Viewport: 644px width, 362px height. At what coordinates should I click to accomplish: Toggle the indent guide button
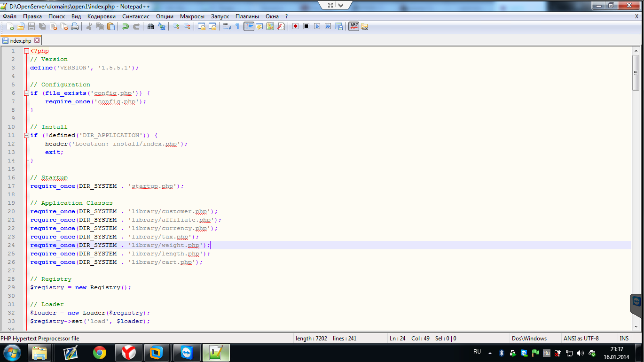pos(249,27)
